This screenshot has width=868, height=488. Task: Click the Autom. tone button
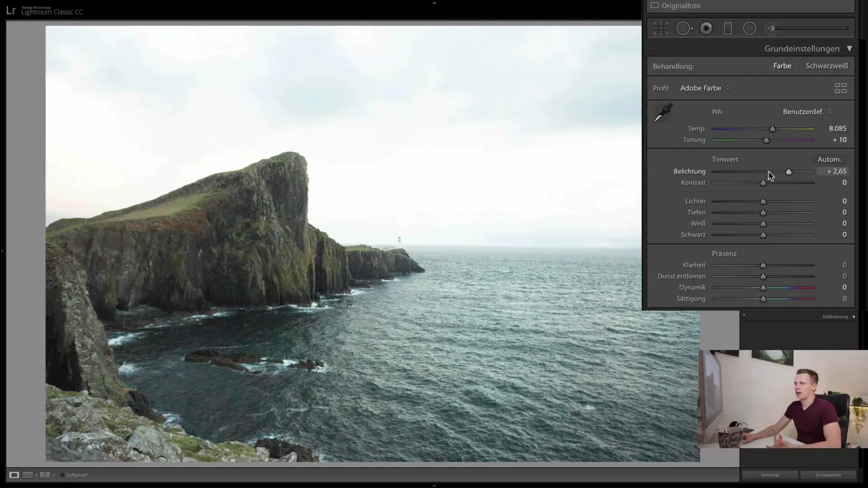(830, 160)
